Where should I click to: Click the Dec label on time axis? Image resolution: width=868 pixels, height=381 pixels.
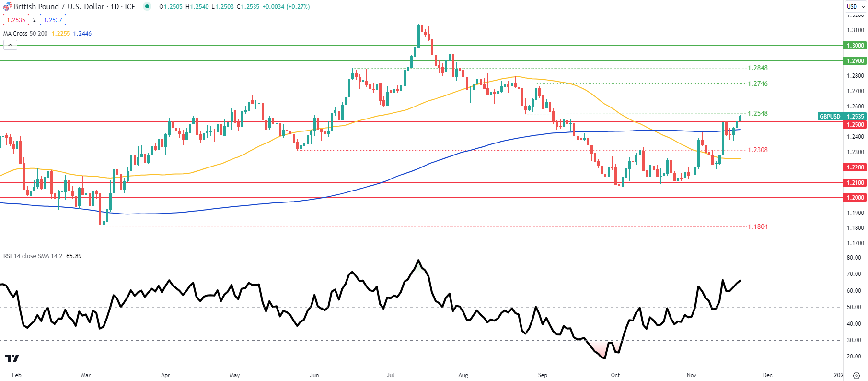[x=768, y=375]
